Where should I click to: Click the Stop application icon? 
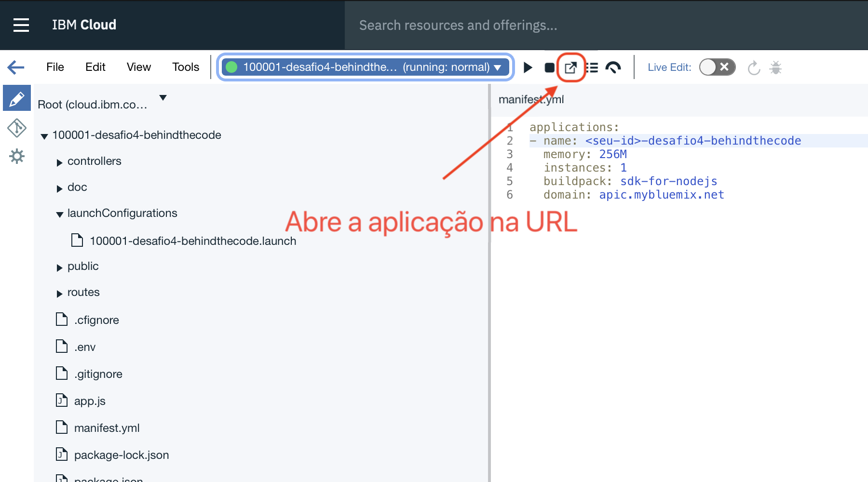point(549,67)
